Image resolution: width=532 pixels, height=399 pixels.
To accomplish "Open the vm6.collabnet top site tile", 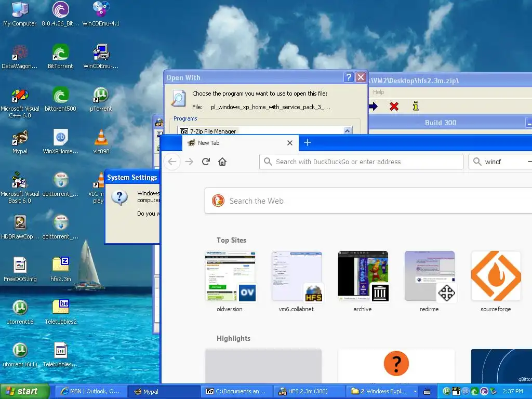I will pos(296,282).
